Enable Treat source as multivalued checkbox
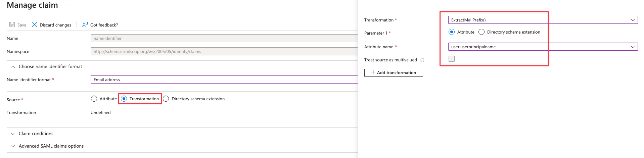Viewport: 644px width, 158px height. 452,59
